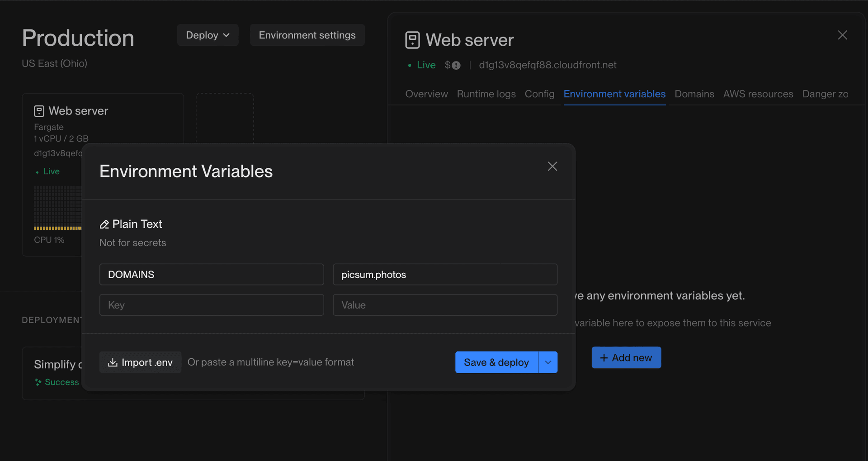Click the Production heading
This screenshot has width=868, height=461.
[78, 38]
